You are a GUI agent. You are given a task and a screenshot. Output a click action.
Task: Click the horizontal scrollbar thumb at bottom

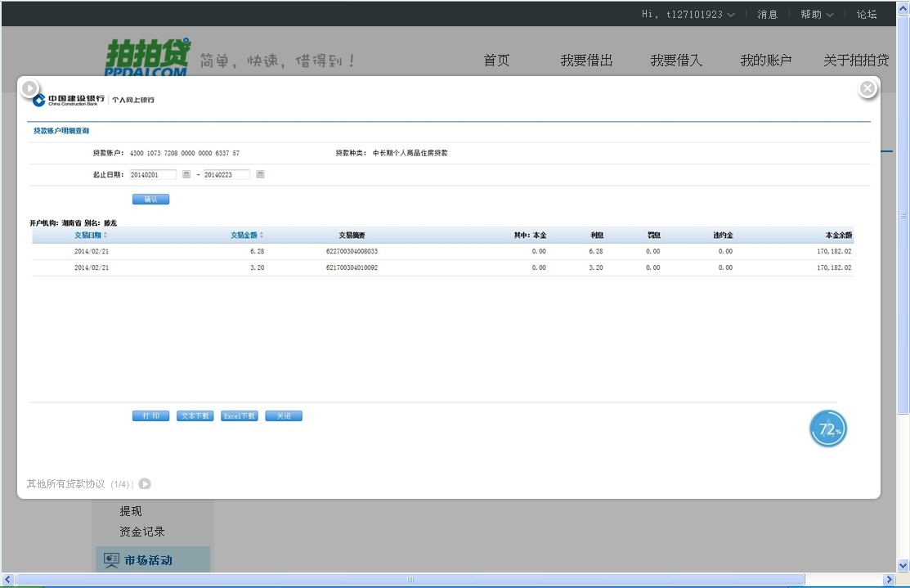410,580
